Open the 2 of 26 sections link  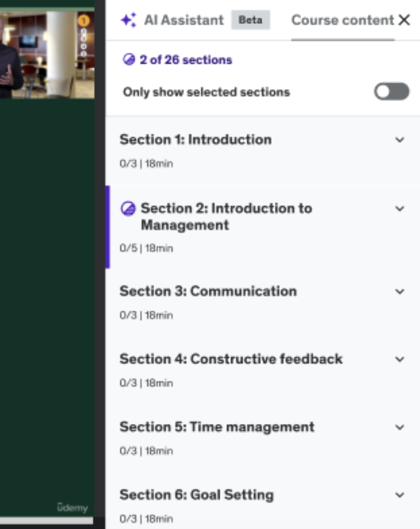point(186,60)
